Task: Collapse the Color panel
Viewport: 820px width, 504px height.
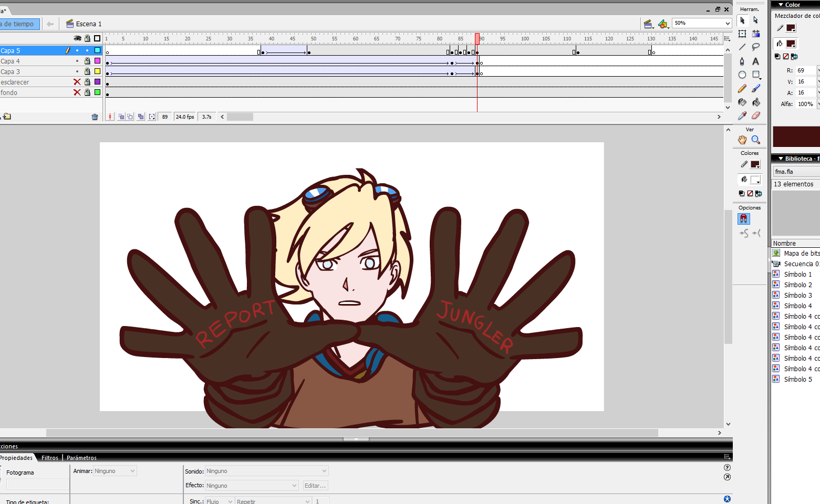Action: (x=781, y=5)
